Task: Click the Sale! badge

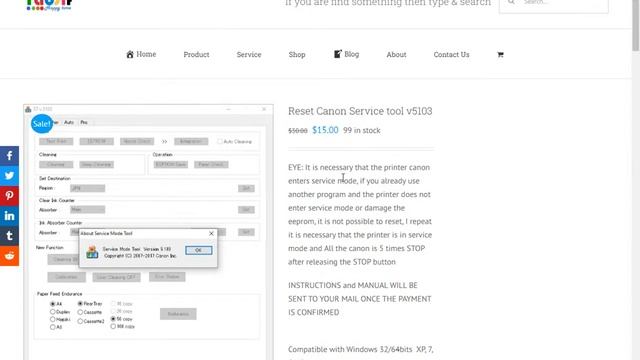Action: [42, 124]
